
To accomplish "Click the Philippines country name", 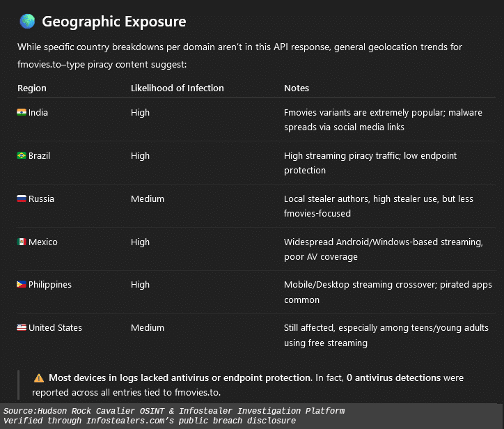I will tap(50, 285).
